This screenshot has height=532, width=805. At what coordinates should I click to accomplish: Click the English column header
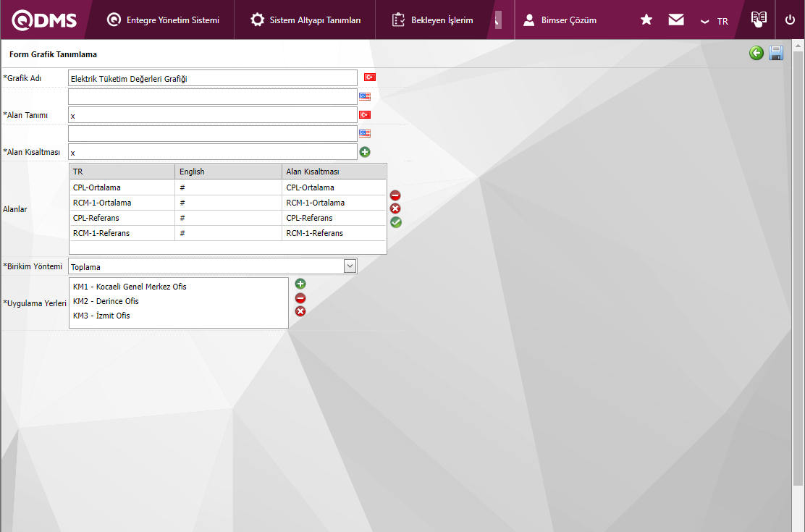pyautogui.click(x=229, y=172)
